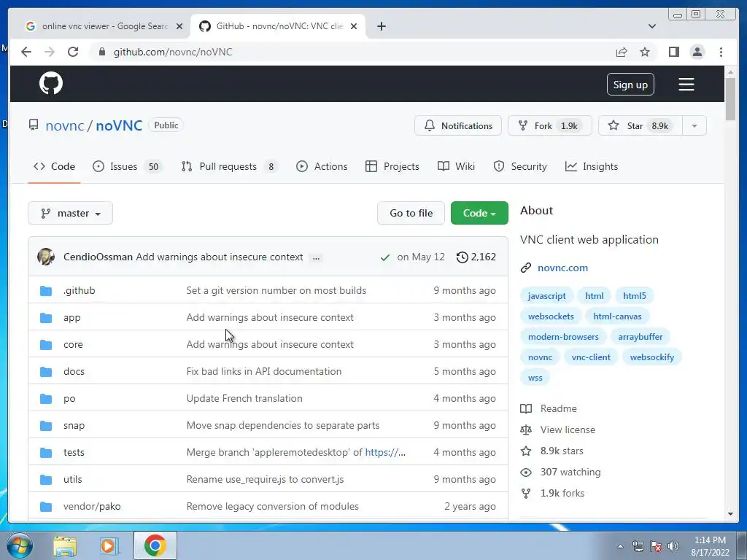Viewport: 747px width, 560px height.
Task: Open the master branch dropdown
Action: click(x=71, y=213)
